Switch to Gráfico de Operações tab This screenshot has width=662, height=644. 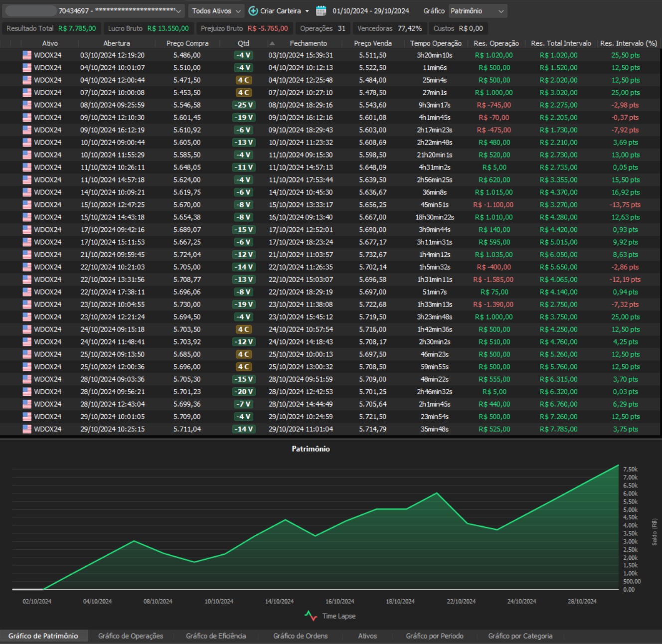(x=131, y=636)
